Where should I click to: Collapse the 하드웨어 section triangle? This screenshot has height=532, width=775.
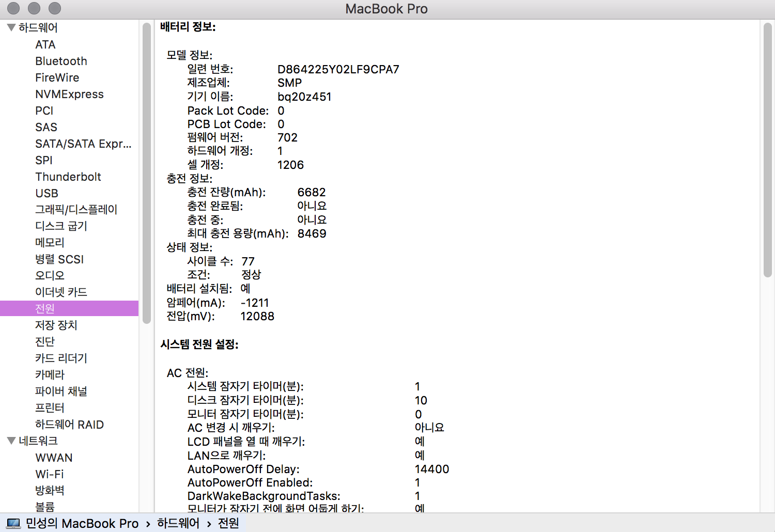point(11,27)
